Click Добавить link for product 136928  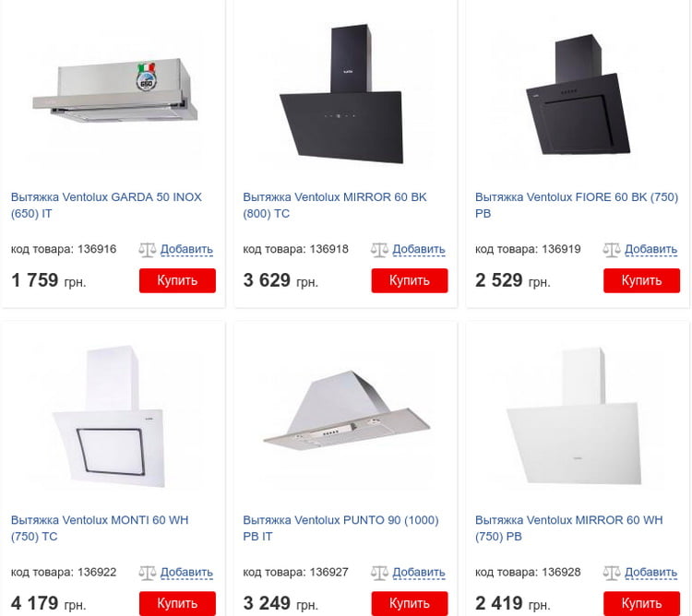[x=650, y=572]
